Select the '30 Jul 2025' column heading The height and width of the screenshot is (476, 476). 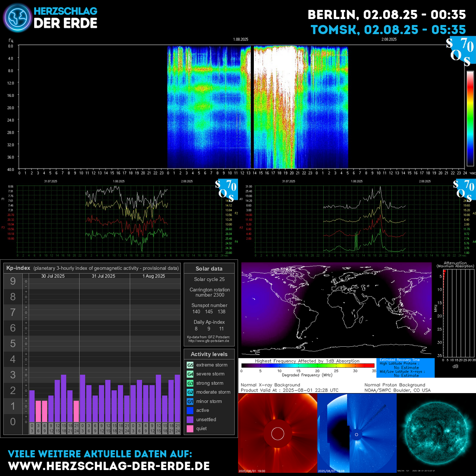click(53, 276)
